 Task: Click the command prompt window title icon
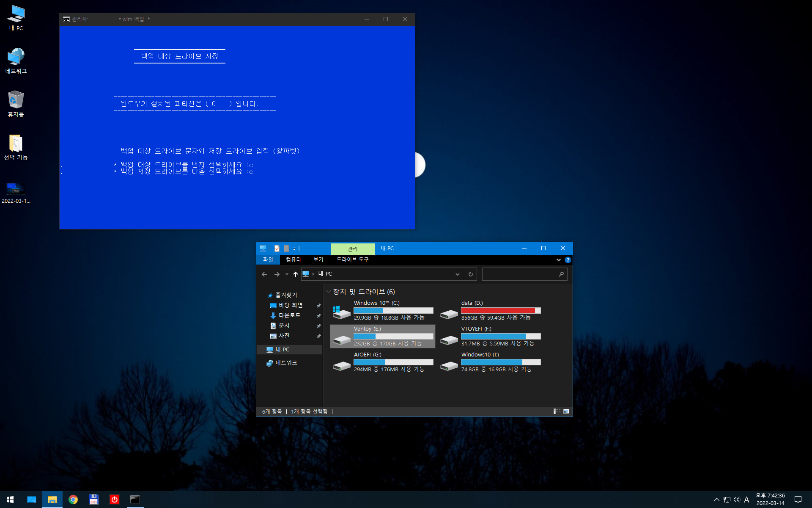(66, 19)
